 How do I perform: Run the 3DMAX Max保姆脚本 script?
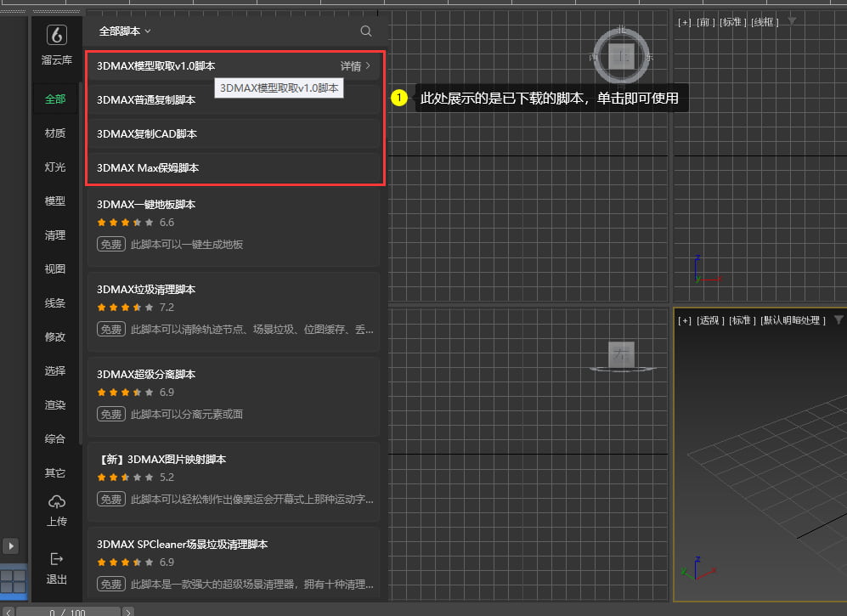coord(234,168)
